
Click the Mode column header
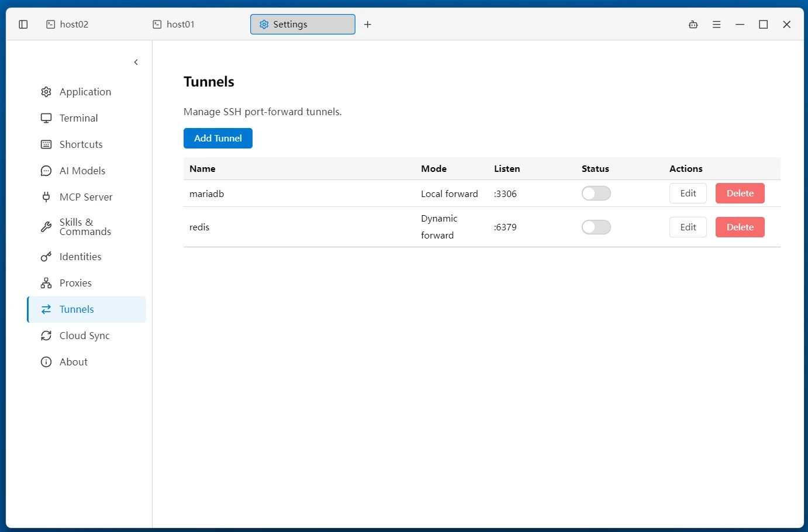click(434, 169)
